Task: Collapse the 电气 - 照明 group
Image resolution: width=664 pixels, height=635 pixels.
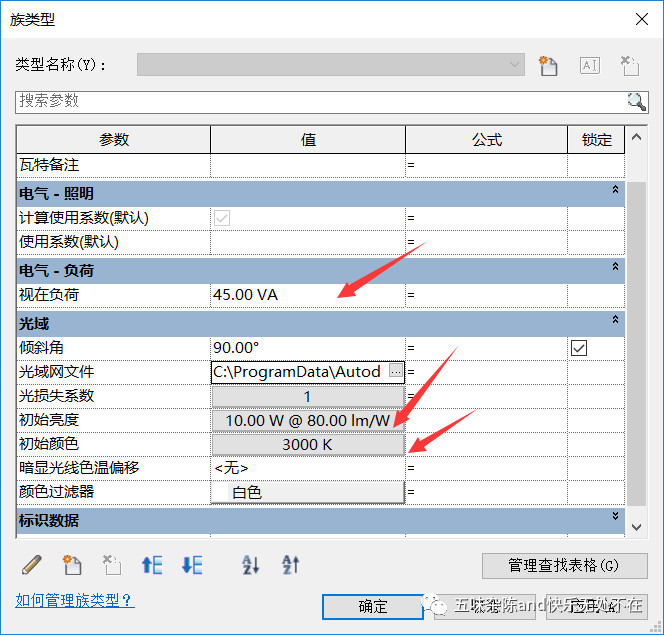Action: pyautogui.click(x=615, y=189)
